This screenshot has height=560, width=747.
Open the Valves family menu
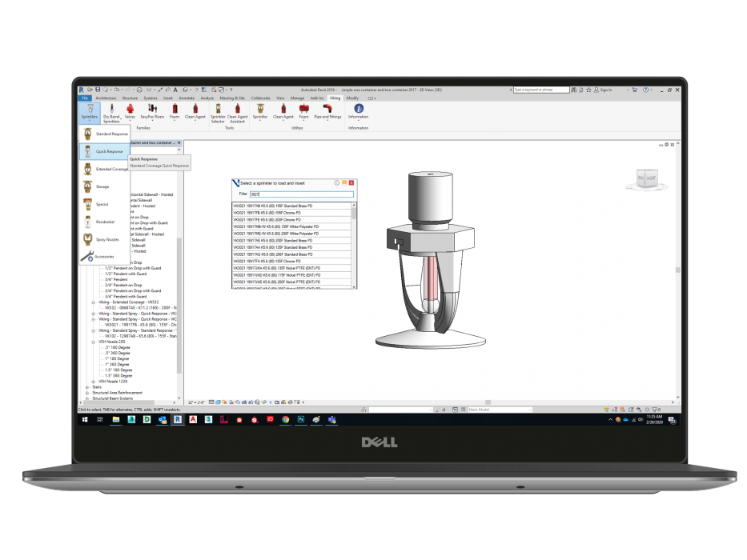point(130,112)
